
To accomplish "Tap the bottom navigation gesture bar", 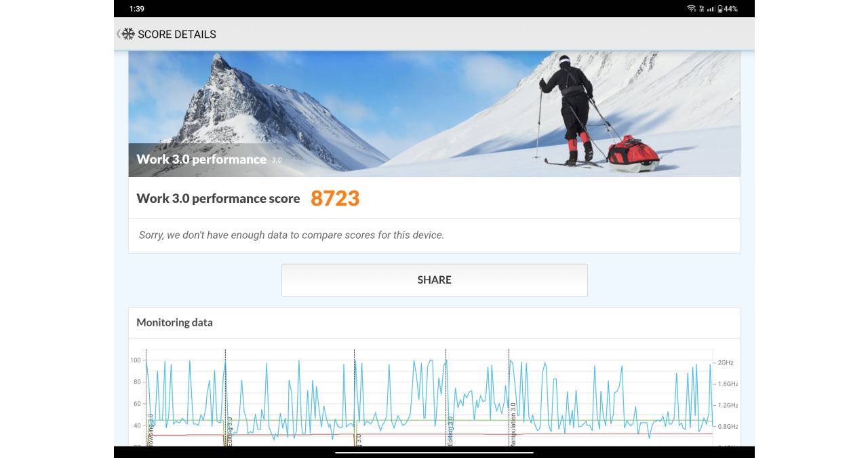I will [434, 452].
